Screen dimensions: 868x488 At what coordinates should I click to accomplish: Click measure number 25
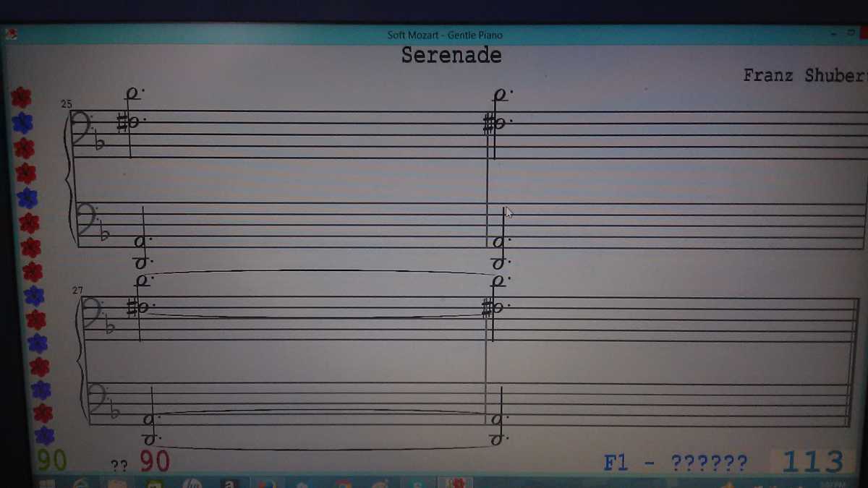pyautogui.click(x=67, y=104)
